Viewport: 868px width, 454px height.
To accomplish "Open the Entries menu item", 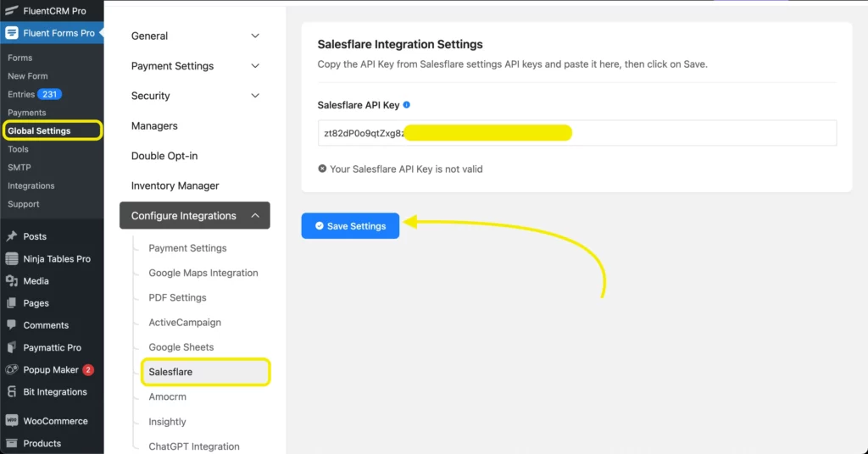I will pyautogui.click(x=22, y=94).
